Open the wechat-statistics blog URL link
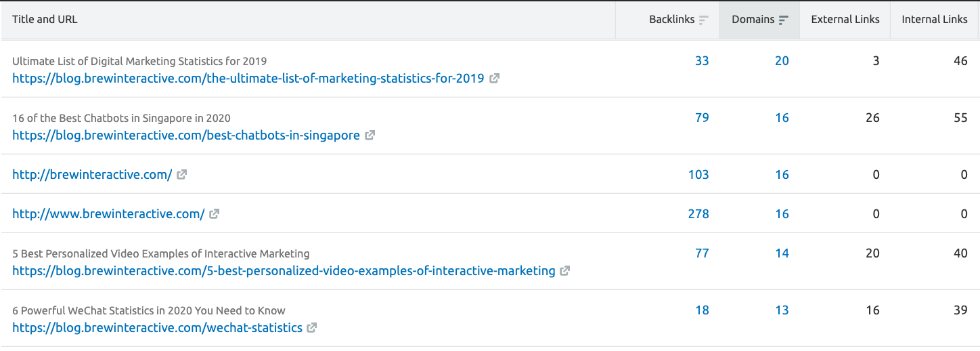The image size is (980, 351). 157,328
